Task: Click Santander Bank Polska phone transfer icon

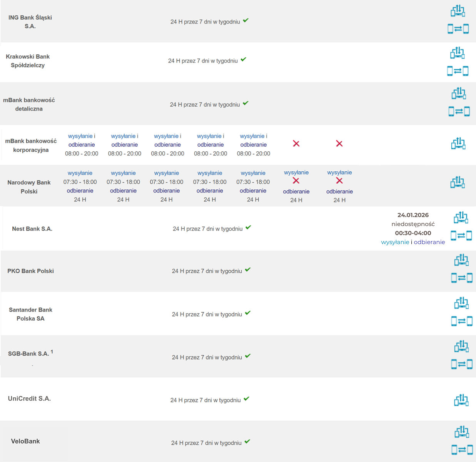Action: point(461,321)
